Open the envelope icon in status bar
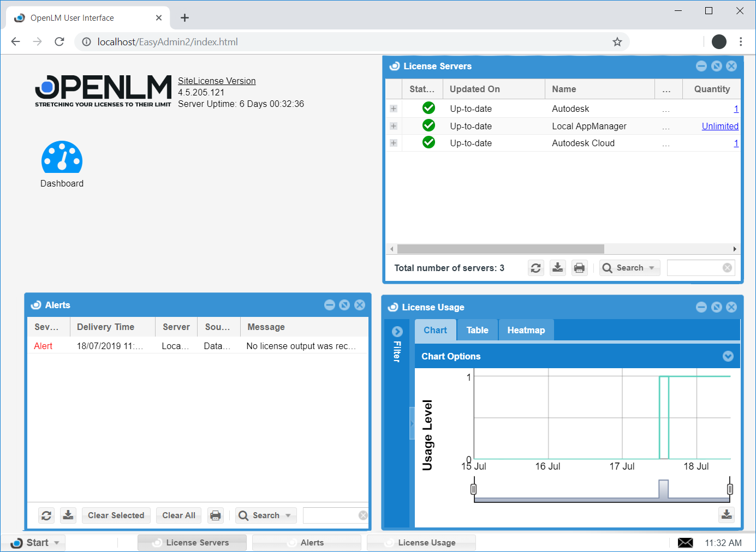 click(685, 543)
